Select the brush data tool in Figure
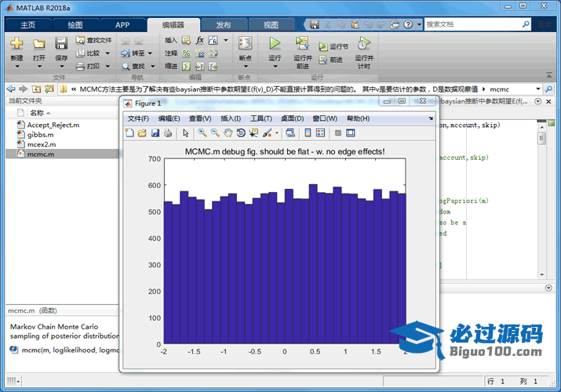The width and height of the screenshot is (561, 392). pyautogui.click(x=268, y=133)
